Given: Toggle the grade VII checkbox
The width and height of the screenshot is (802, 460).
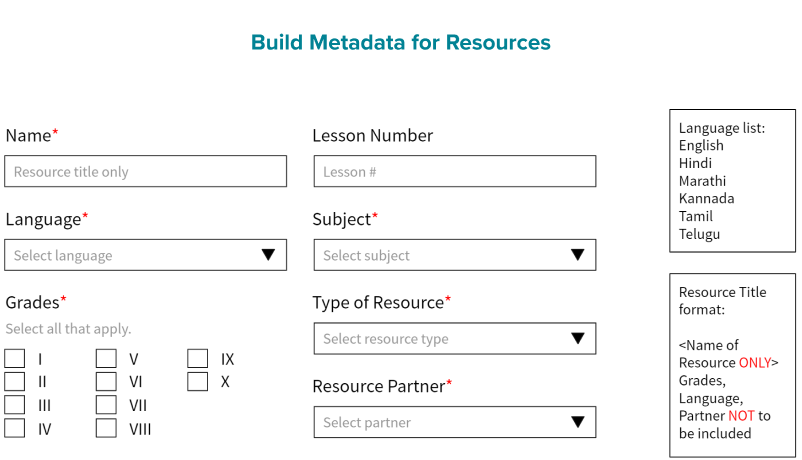Looking at the screenshot, I should [106, 404].
